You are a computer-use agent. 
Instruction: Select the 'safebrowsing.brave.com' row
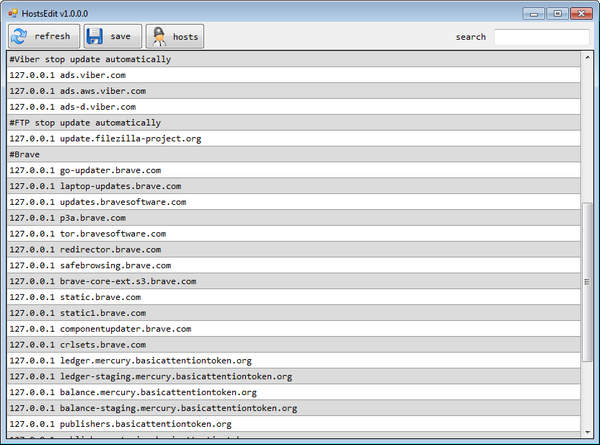tap(293, 266)
